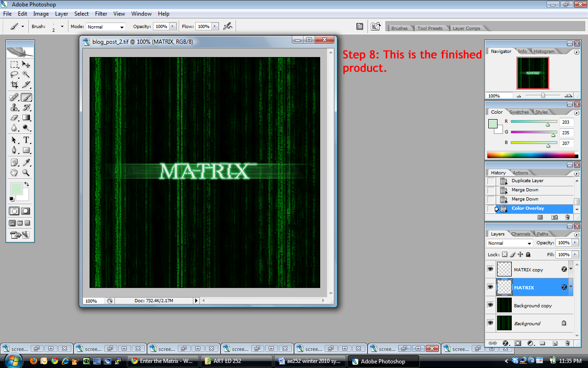Select the Pen tool
The width and height of the screenshot is (588, 368).
coord(14,150)
